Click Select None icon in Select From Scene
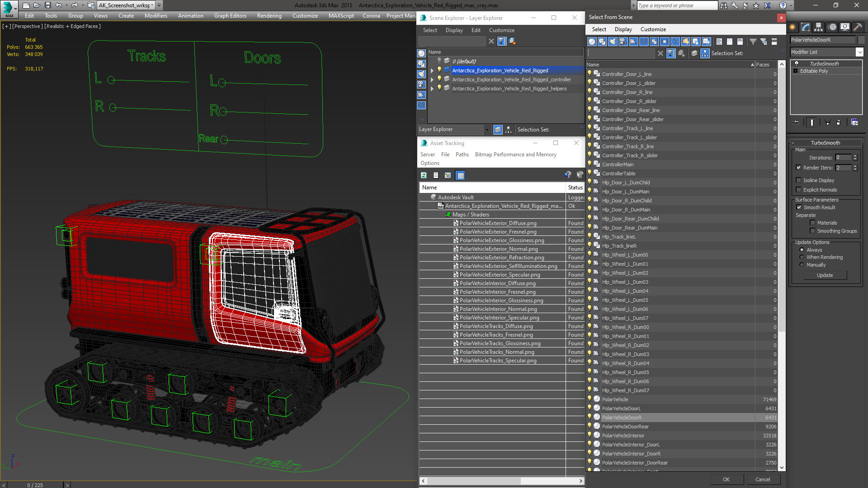 tap(729, 42)
